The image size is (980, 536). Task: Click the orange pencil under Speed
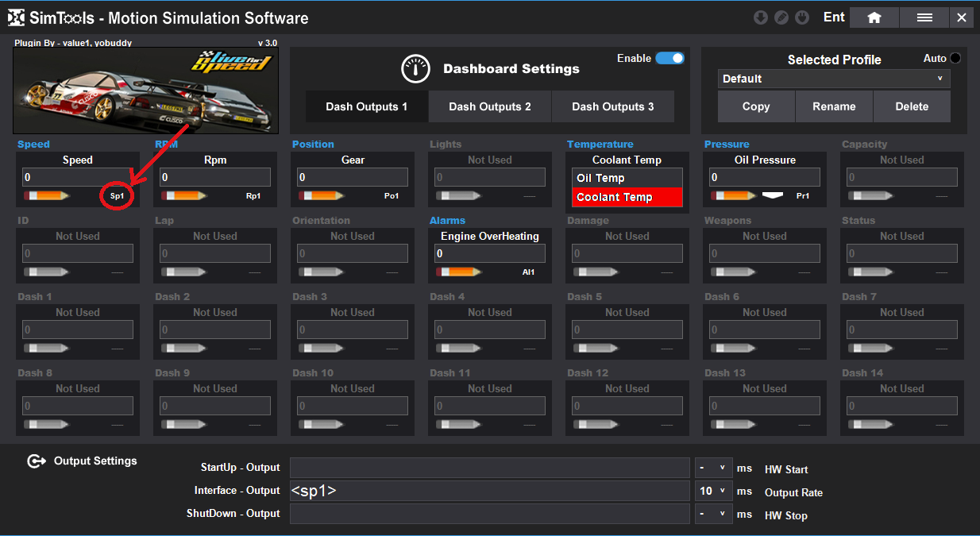coord(47,195)
